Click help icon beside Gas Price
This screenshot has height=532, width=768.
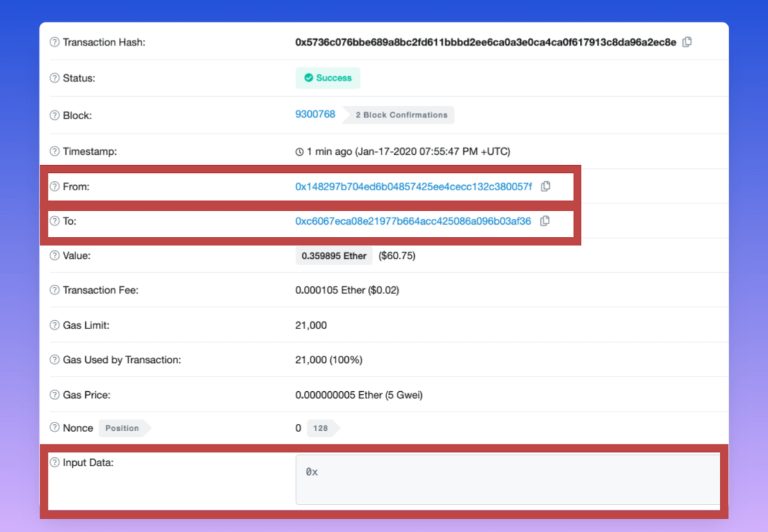click(x=55, y=395)
